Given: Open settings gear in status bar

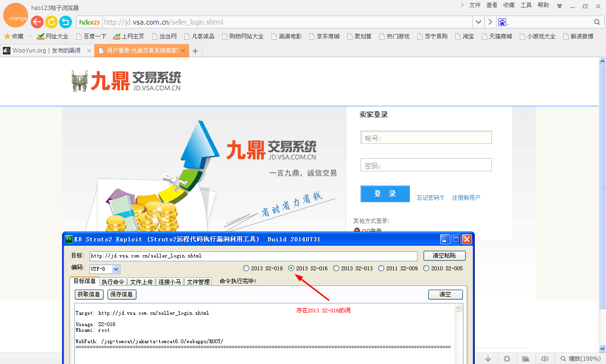Looking at the screenshot, I should coord(507,359).
